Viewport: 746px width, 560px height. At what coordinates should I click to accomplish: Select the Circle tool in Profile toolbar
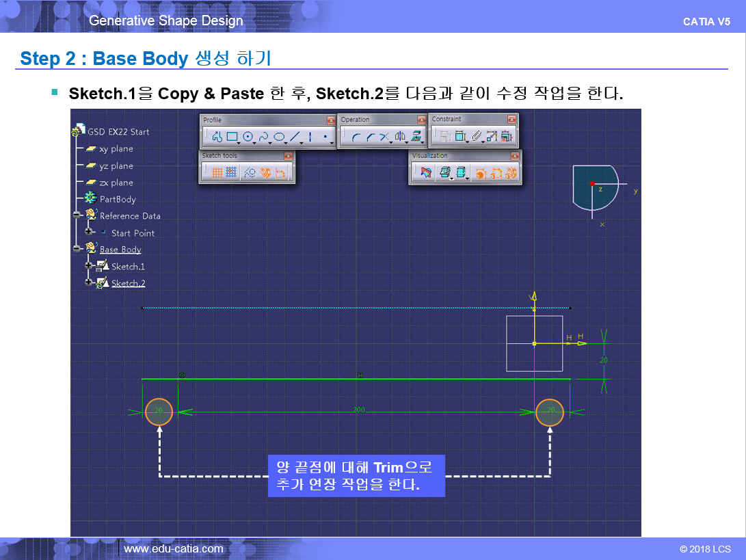248,137
